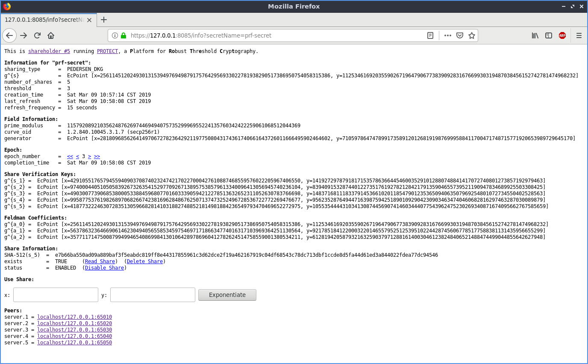The height and width of the screenshot is (364, 588).
Task: Click the generator EcPoint value
Action: point(321,138)
